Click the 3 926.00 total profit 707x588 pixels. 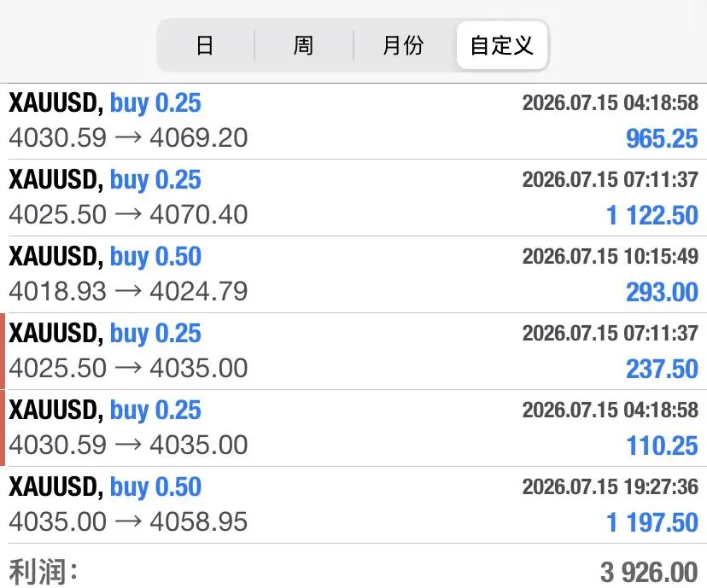649,573
